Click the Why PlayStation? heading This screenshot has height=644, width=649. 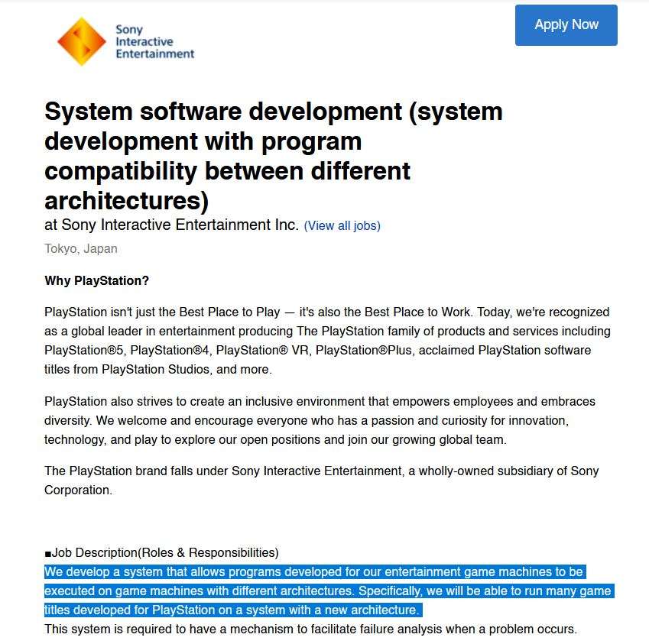(x=96, y=281)
